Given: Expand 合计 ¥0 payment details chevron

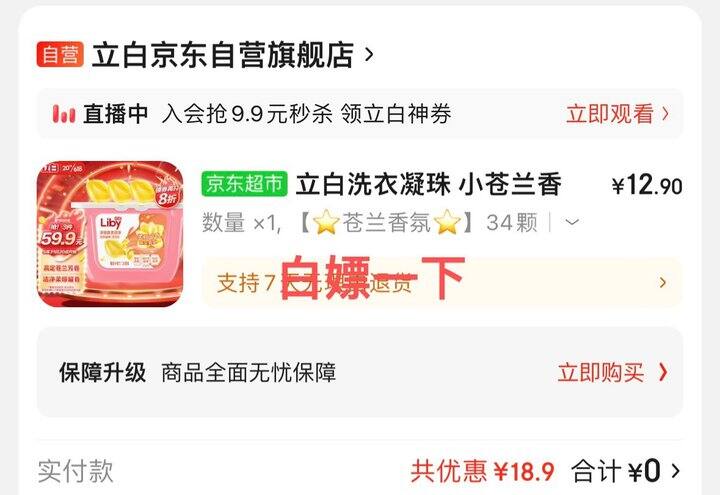Looking at the screenshot, I should (x=675, y=471).
